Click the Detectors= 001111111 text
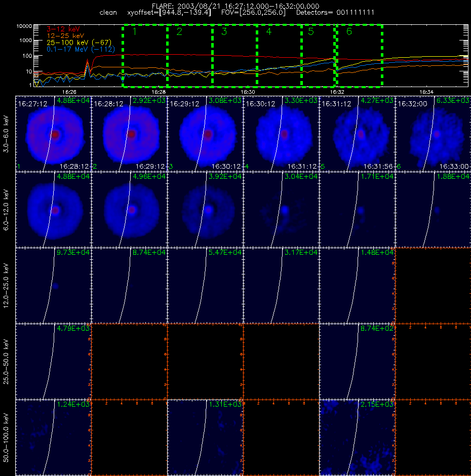471x476 pixels. (335, 13)
